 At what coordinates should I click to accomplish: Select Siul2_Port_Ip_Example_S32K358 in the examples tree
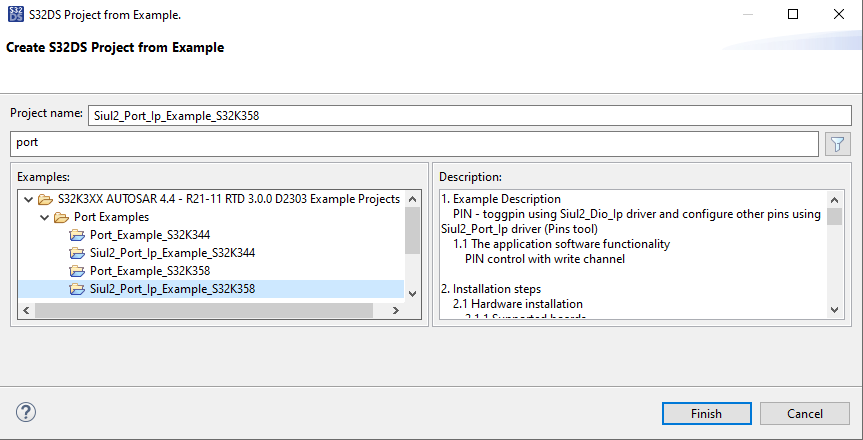click(x=172, y=289)
